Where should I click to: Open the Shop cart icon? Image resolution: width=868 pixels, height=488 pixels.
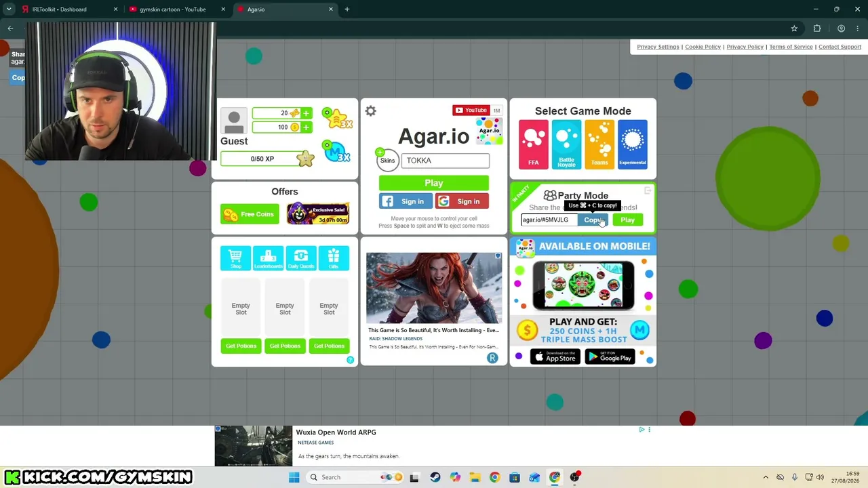click(x=235, y=258)
